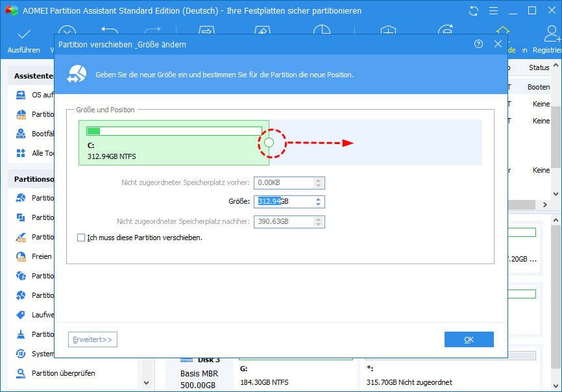Click the Freien Speicherplatz sidebar icon
The width and height of the screenshot is (562, 392).
[x=19, y=256]
